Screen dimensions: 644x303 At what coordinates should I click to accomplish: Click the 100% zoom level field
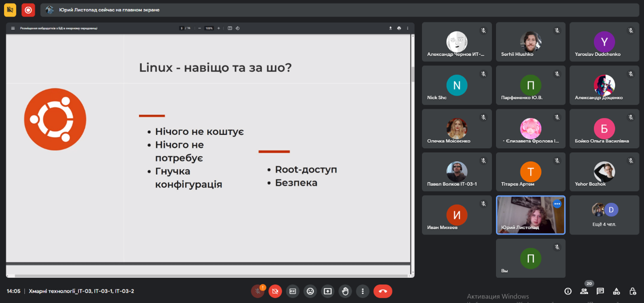(x=209, y=28)
